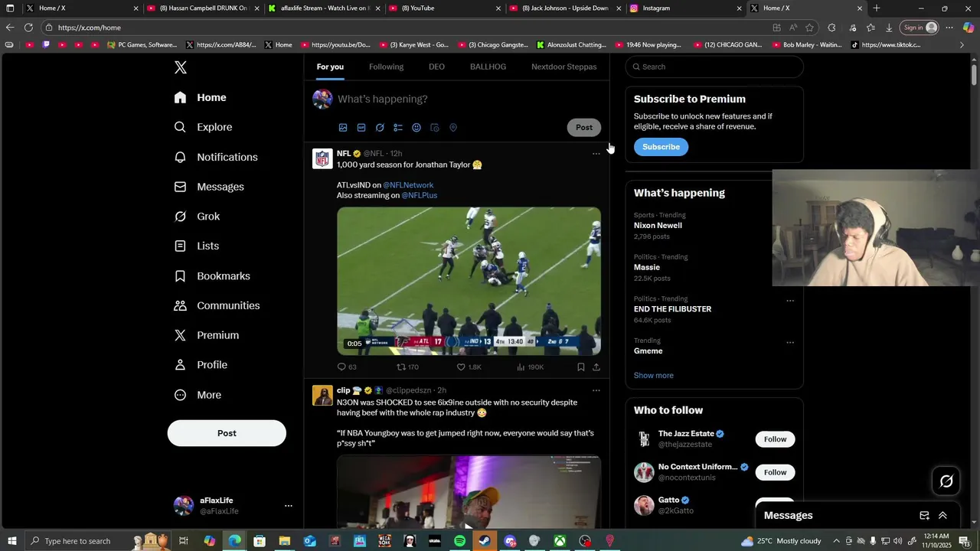The height and width of the screenshot is (551, 980).
Task: Open @NFLNetwork mention link
Action: pyautogui.click(x=408, y=185)
